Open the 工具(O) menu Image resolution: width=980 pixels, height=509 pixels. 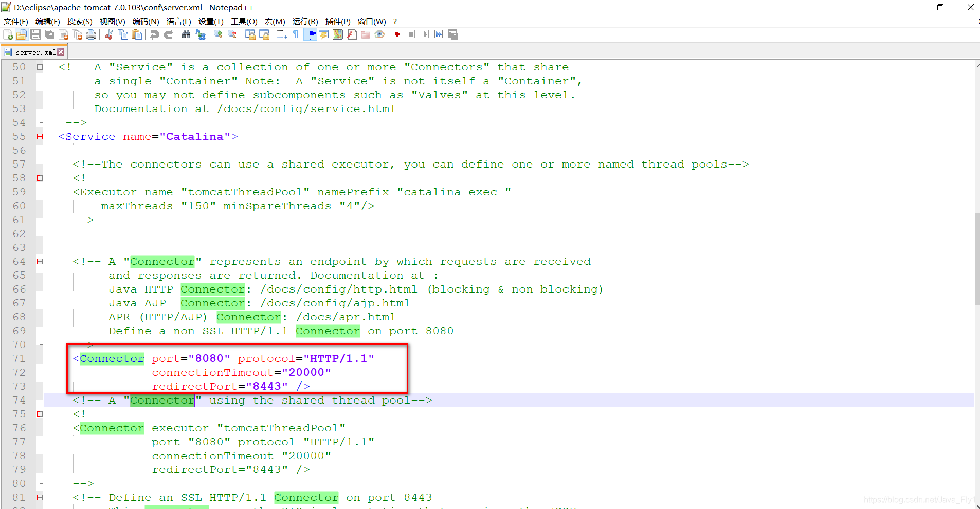[x=244, y=21]
